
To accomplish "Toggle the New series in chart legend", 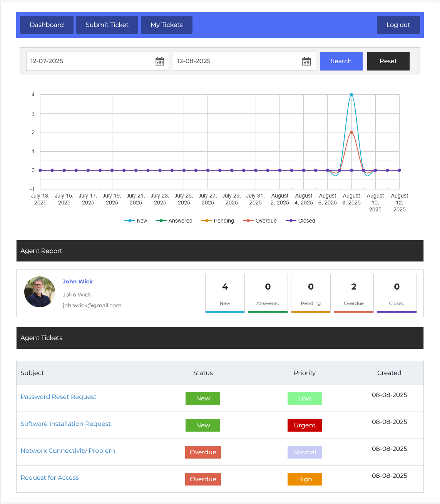I will click(136, 221).
